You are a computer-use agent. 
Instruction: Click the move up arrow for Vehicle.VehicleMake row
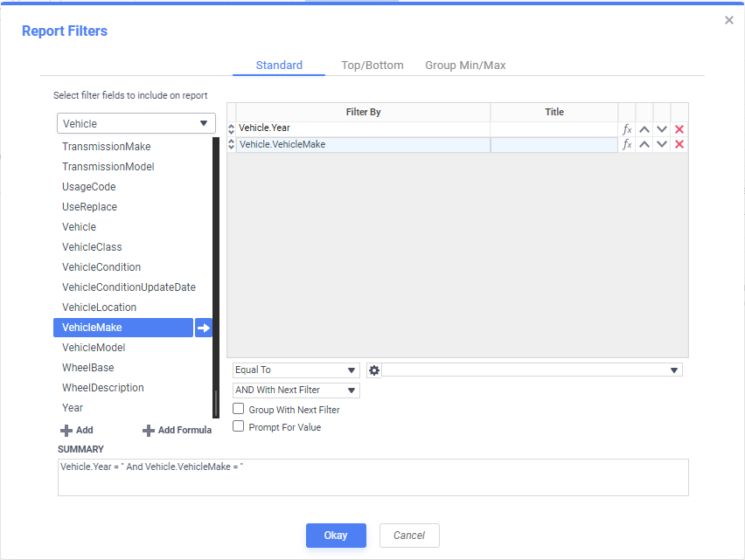[x=644, y=145]
